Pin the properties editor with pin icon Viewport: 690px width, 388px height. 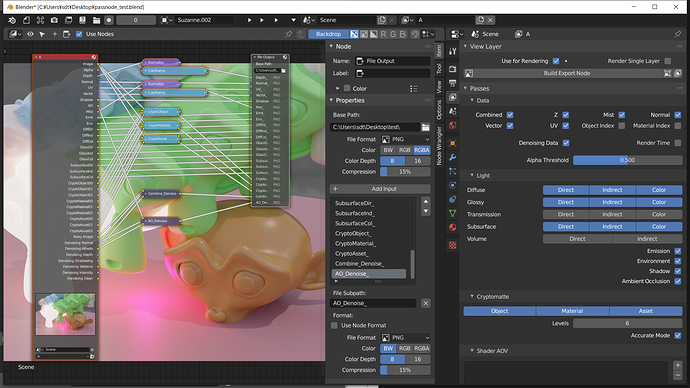(x=678, y=34)
